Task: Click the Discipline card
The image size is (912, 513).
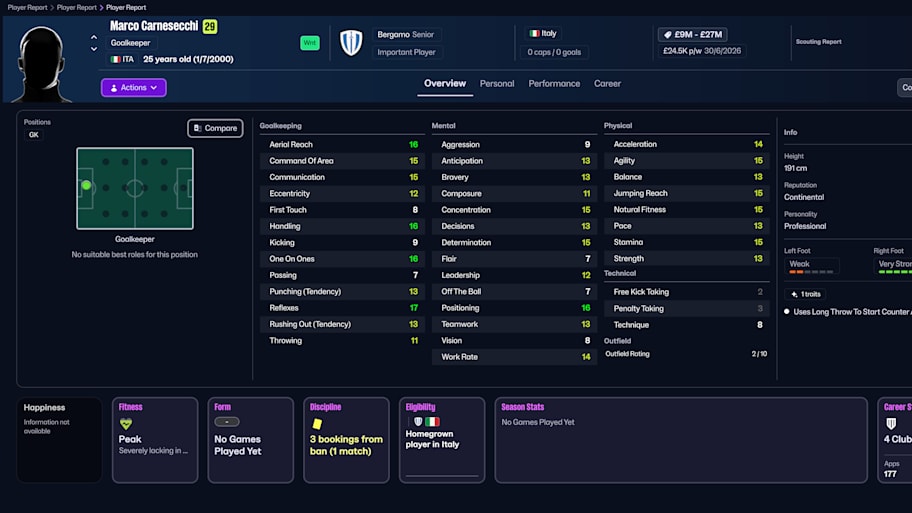Action: pyautogui.click(x=346, y=440)
